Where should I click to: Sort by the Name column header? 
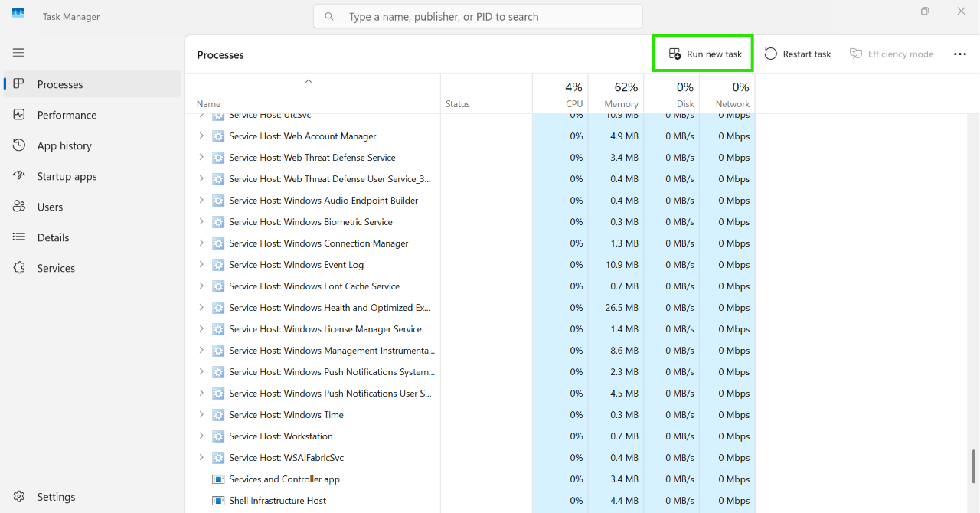pyautogui.click(x=312, y=93)
